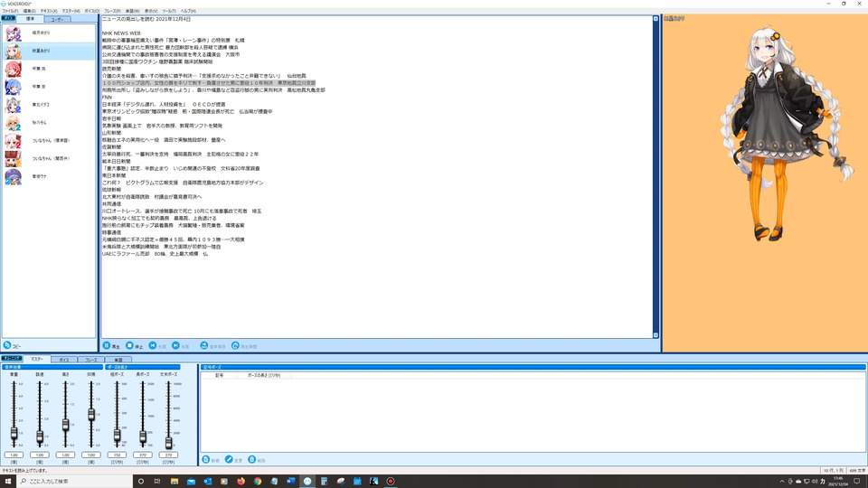The width and height of the screenshot is (868, 488).
Task: Click the highlighted '１００円ショップ' headline line
Action: coord(209,83)
